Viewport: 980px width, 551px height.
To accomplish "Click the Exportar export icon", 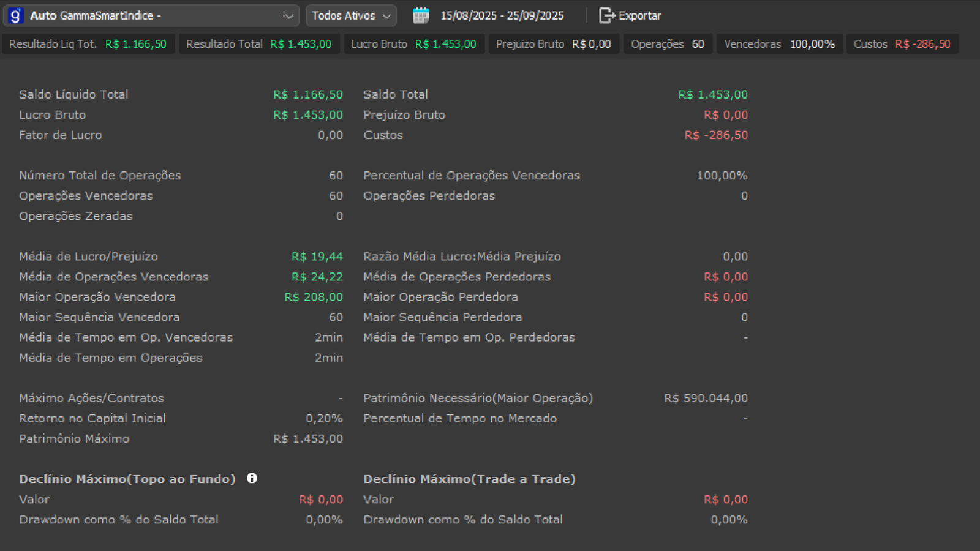I will (x=606, y=15).
